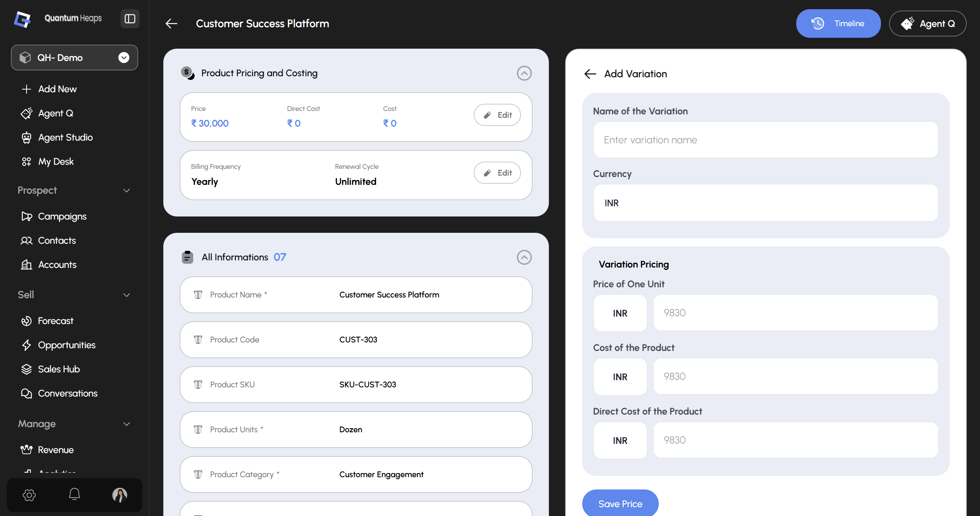Click the Product Name field row
The image size is (980, 516).
[356, 294]
